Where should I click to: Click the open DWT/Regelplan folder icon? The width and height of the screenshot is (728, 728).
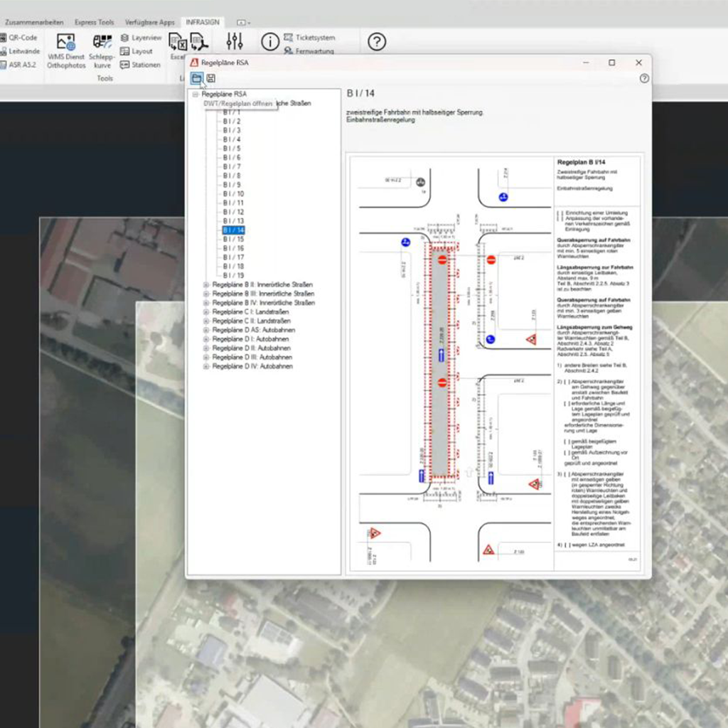[196, 78]
